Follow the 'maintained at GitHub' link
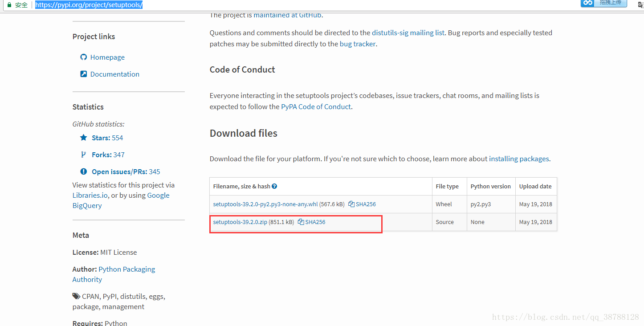 (x=287, y=15)
